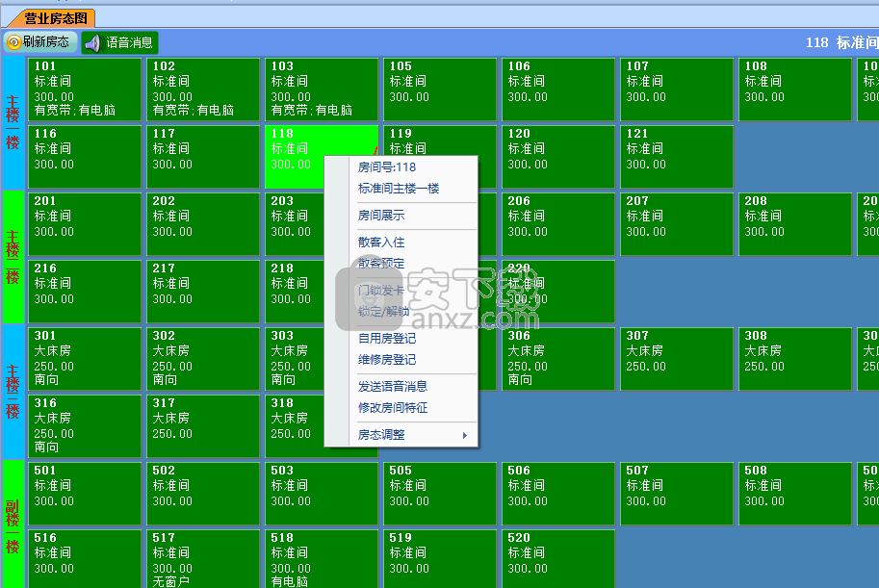Image resolution: width=879 pixels, height=588 pixels.
Task: Select room 508 tile
Action: click(x=795, y=494)
